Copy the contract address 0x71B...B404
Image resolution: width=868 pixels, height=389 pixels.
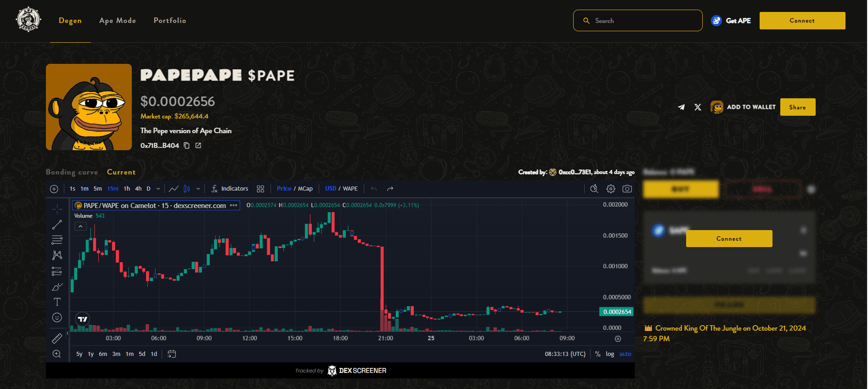pos(186,146)
